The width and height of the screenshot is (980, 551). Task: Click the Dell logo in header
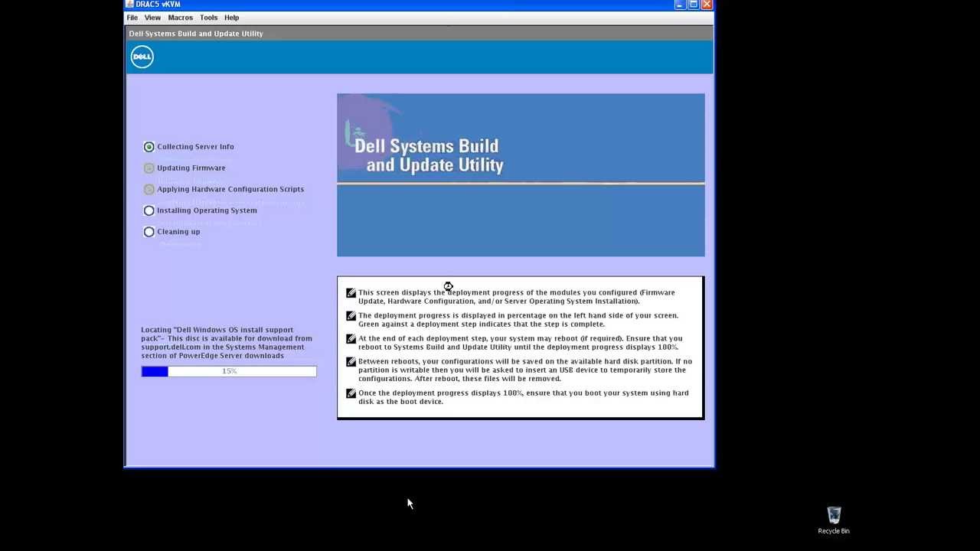click(x=142, y=57)
